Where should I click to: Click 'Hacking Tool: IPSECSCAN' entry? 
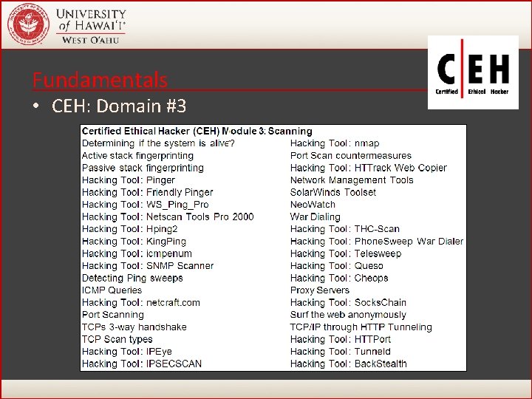[142, 364]
